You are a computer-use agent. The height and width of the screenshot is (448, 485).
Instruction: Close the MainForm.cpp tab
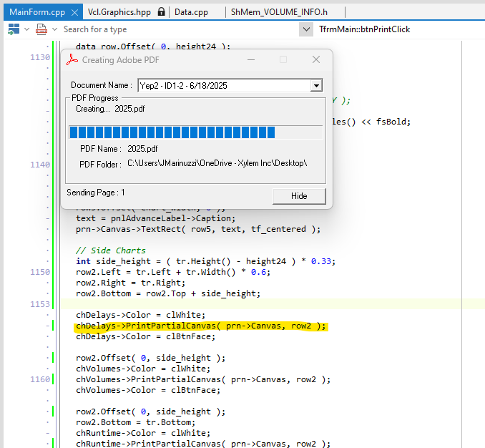(x=74, y=12)
